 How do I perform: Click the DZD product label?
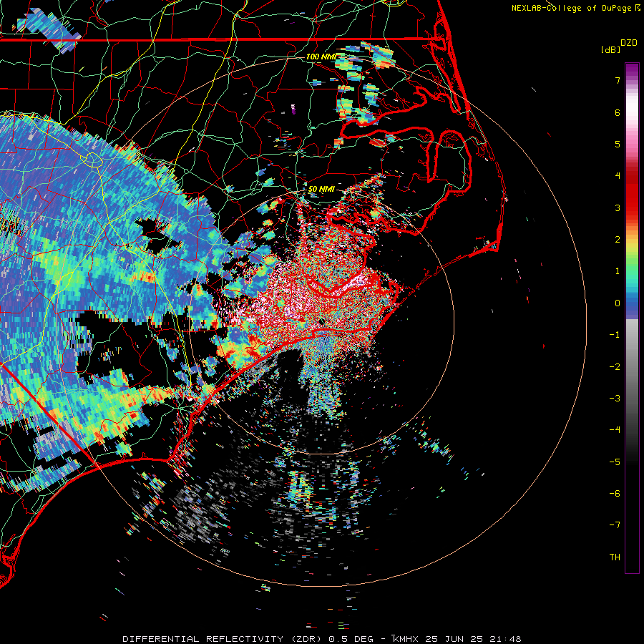point(629,43)
